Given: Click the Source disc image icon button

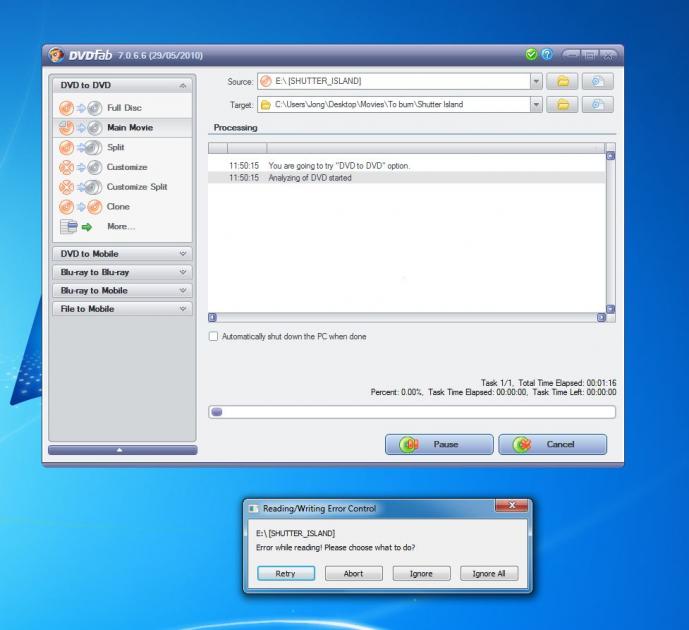Looking at the screenshot, I should click(x=598, y=81).
